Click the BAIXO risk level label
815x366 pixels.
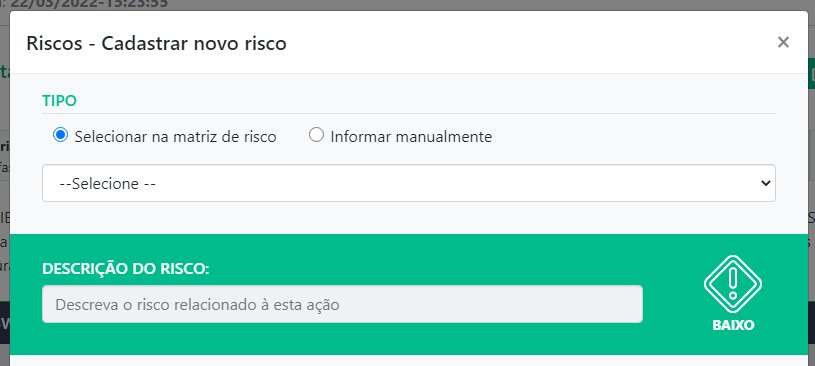point(733,325)
